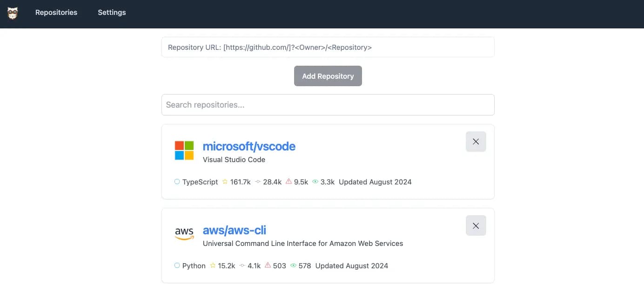The height and width of the screenshot is (286, 644).
Task: Click the TypeScript language circle icon
Action: click(x=177, y=182)
